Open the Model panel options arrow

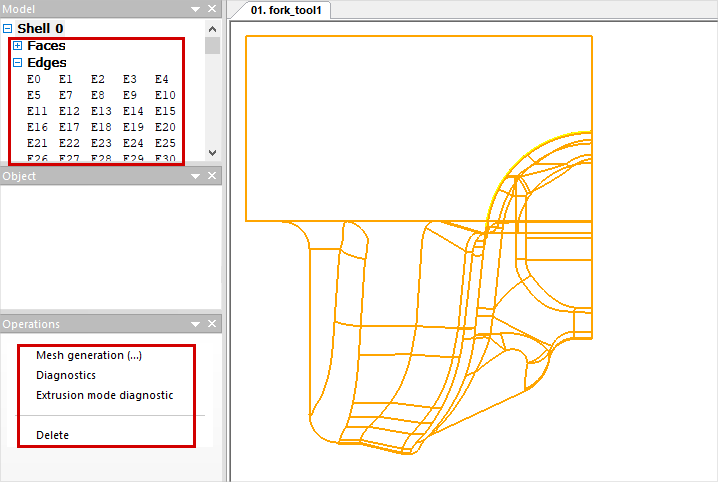point(196,9)
